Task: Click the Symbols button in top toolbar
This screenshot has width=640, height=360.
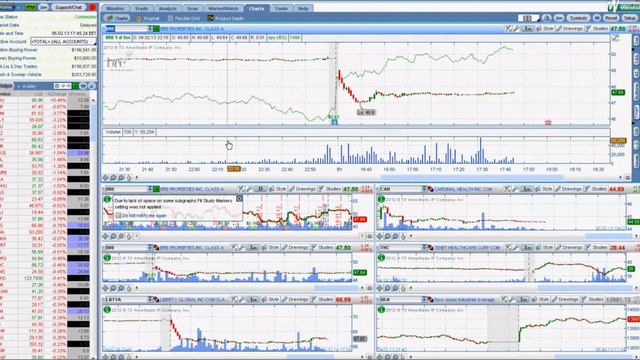Action: (x=578, y=18)
